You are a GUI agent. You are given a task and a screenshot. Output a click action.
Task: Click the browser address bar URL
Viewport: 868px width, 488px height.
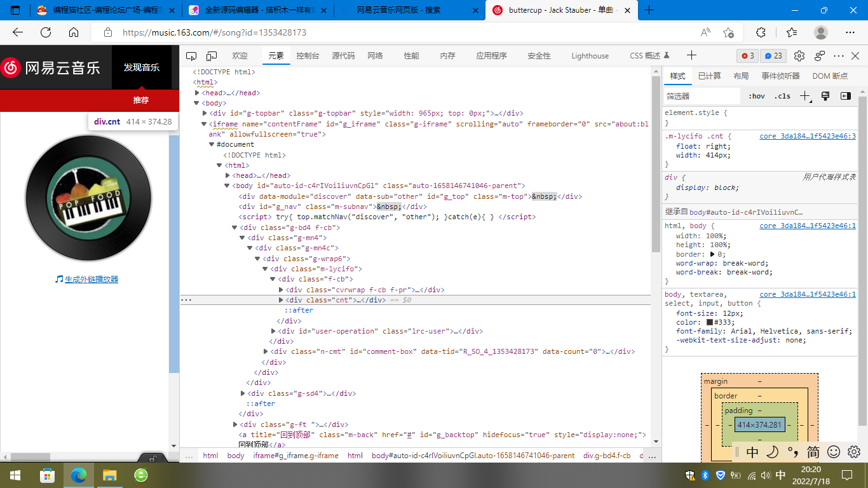click(214, 32)
